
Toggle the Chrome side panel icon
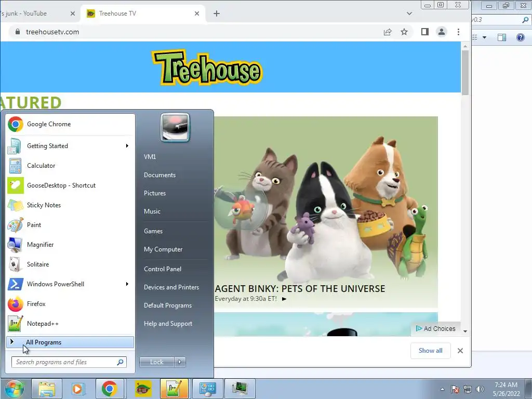425,32
